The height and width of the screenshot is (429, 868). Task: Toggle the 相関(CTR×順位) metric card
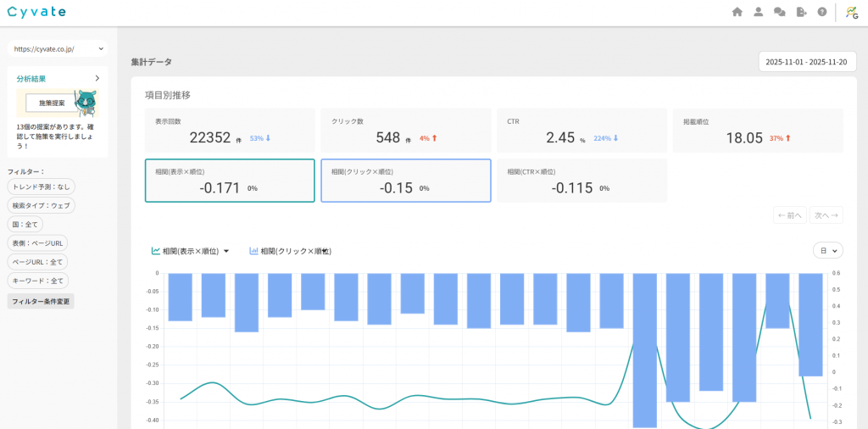(x=581, y=181)
